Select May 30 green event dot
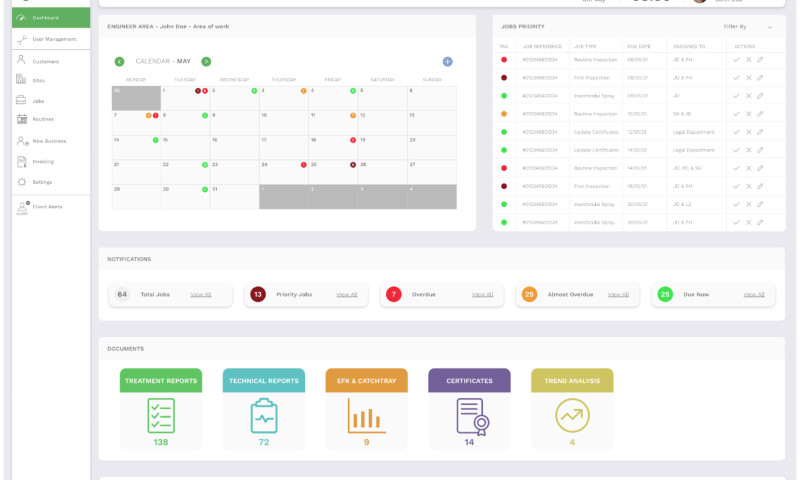 pyautogui.click(x=205, y=189)
